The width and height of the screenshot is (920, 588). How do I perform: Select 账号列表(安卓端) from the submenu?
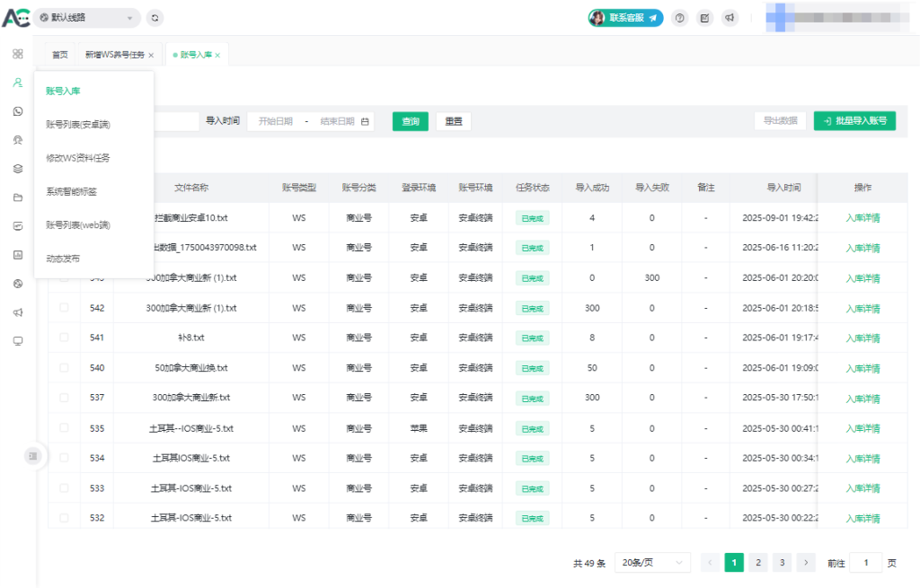coord(78,124)
